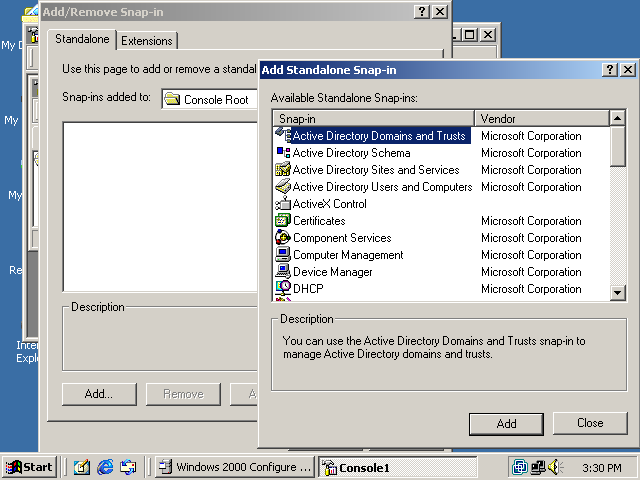This screenshot has width=640, height=480.
Task: Close the Add Standalone Snap-in dialog with X
Action: click(628, 70)
